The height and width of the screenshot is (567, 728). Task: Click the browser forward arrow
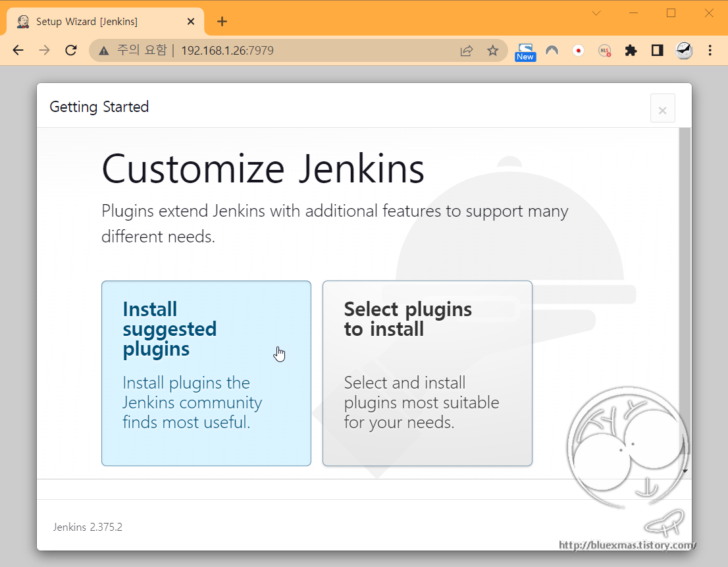(x=45, y=50)
